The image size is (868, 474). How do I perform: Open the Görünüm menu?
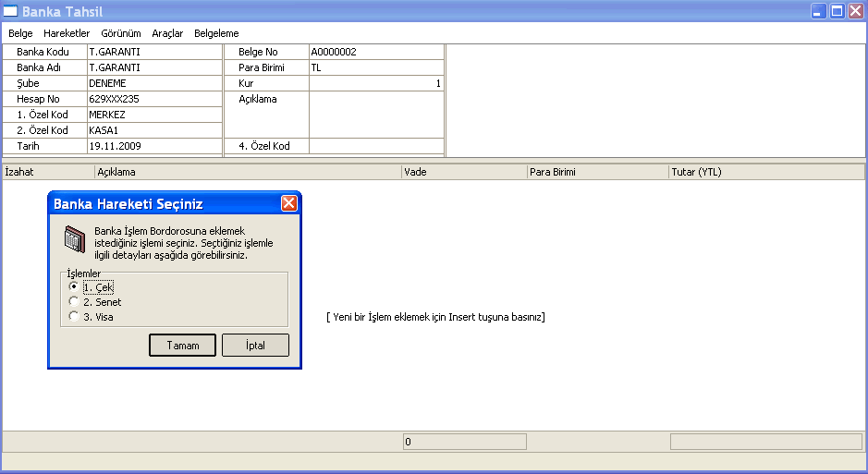[121, 33]
